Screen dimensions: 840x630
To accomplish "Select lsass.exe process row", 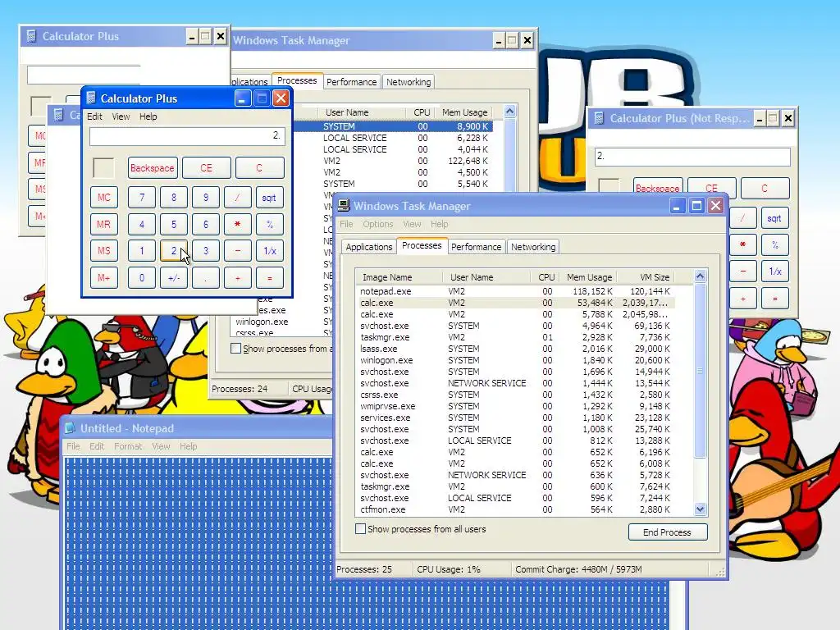I will (x=515, y=349).
